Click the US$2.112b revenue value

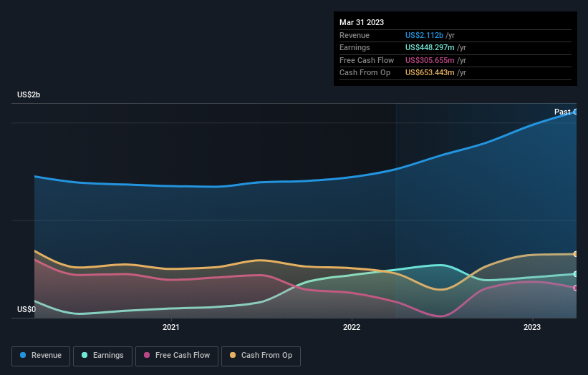[x=424, y=35]
